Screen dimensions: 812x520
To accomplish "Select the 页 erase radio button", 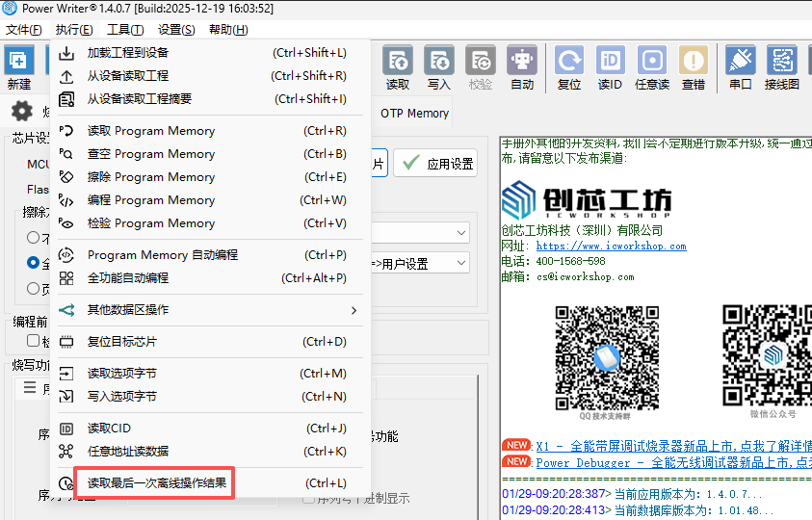I will pyautogui.click(x=34, y=288).
